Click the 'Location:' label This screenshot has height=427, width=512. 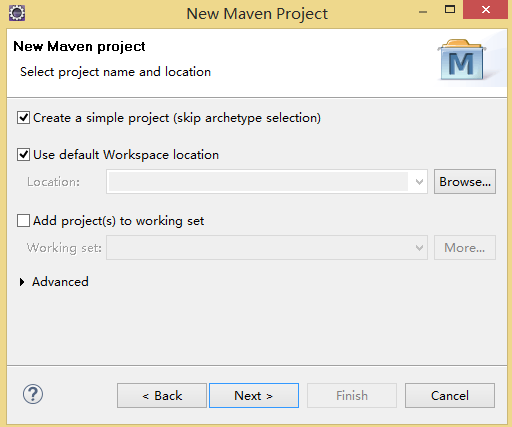[x=53, y=182]
